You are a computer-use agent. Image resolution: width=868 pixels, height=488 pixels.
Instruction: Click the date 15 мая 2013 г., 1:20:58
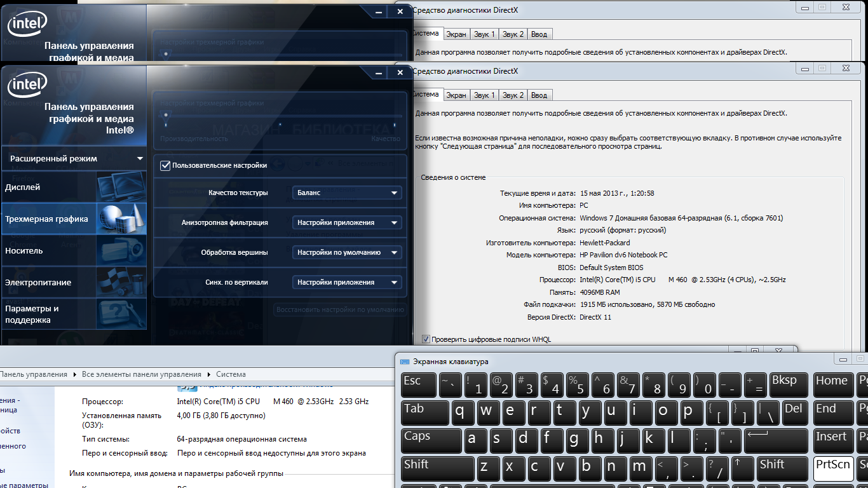(x=616, y=193)
